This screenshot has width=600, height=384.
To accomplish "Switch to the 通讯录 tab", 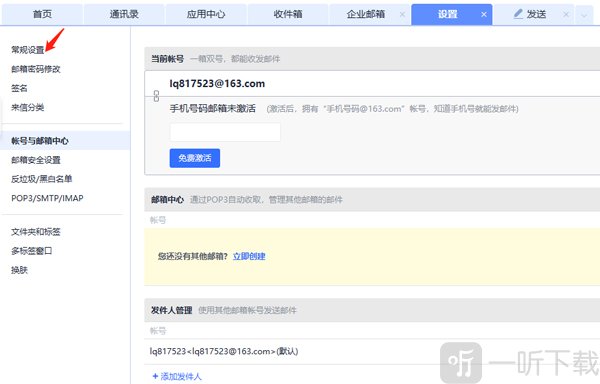I will [124, 15].
